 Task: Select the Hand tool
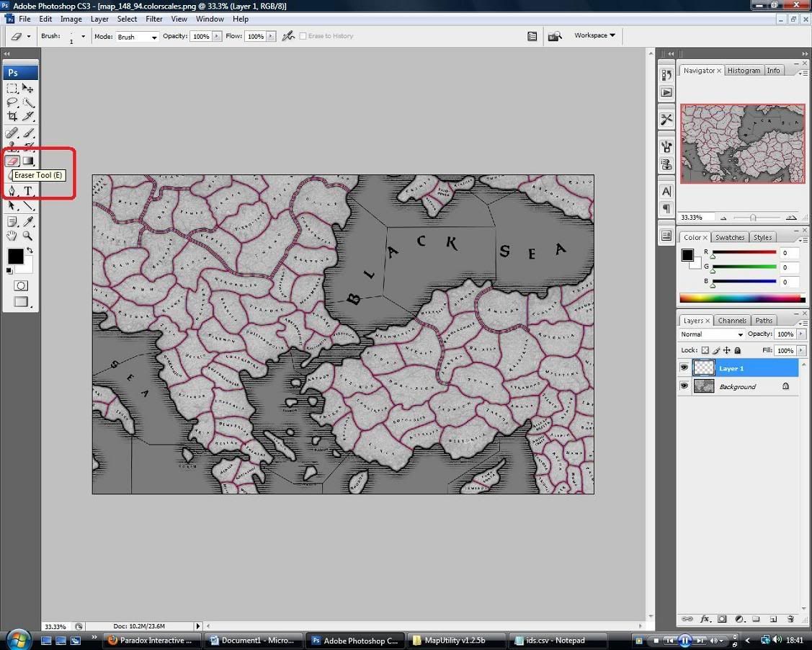pos(12,236)
